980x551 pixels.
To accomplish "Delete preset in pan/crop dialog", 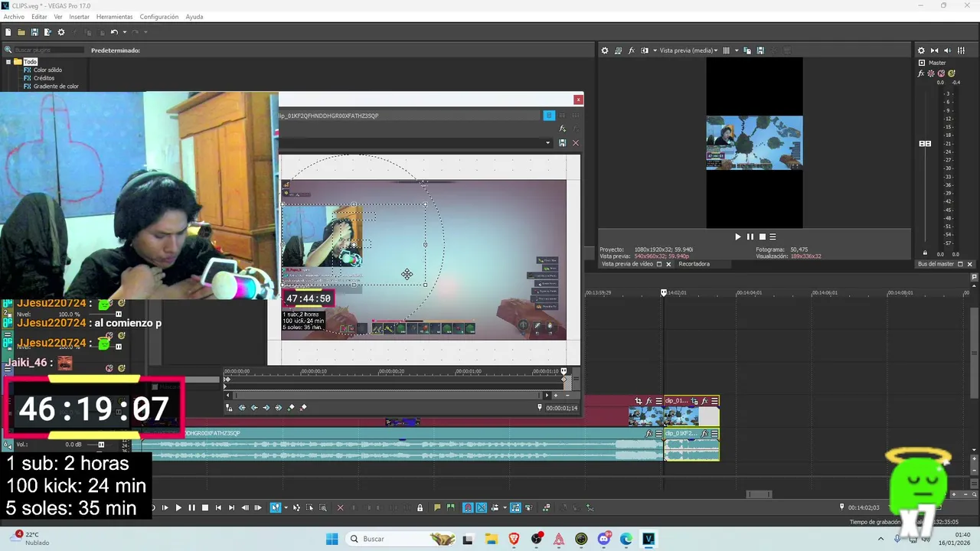I will point(576,143).
